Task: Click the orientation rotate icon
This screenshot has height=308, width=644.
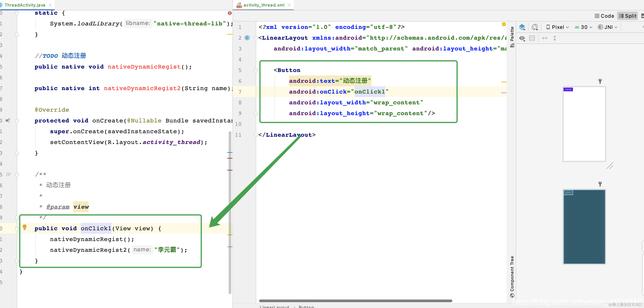Action: pos(535,27)
